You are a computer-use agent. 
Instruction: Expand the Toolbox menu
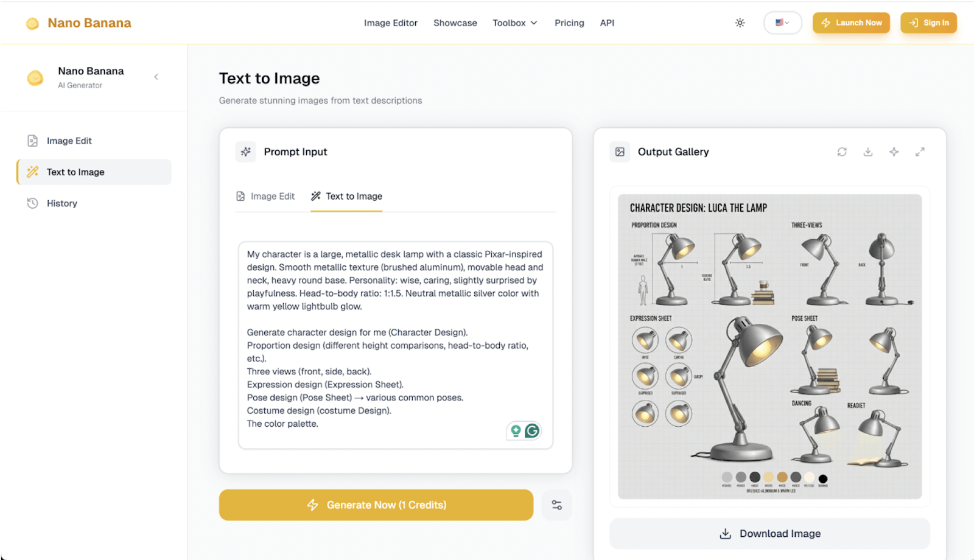(x=515, y=23)
